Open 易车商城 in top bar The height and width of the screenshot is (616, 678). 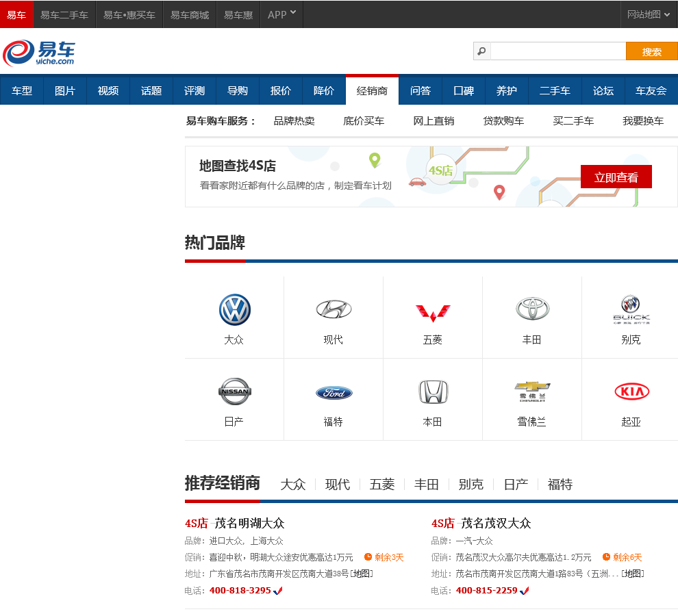pos(190,14)
